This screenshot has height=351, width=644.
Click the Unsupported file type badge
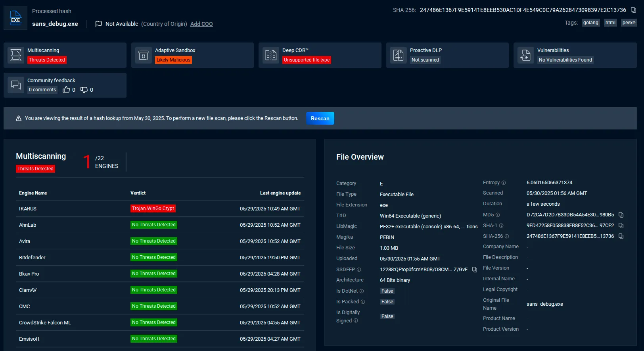(x=307, y=60)
